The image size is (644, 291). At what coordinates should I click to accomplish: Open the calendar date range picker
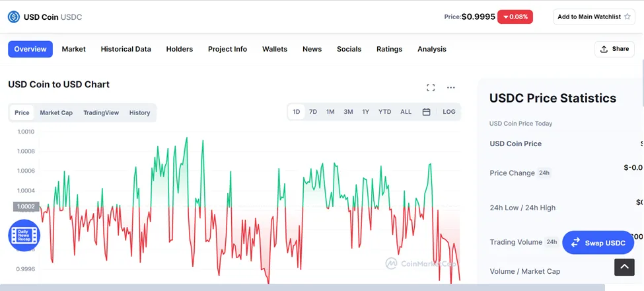tap(426, 112)
